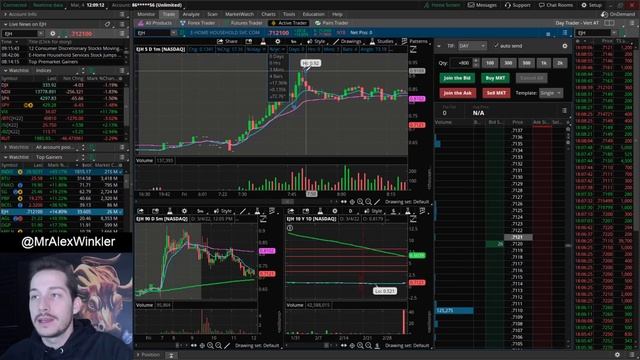Open the Pairs Trader subtab

tap(332, 23)
